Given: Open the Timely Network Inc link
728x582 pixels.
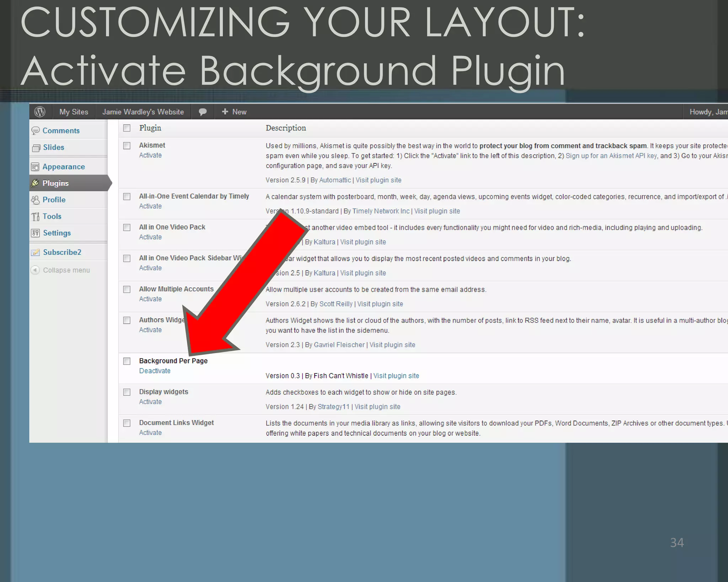Looking at the screenshot, I should point(381,211).
